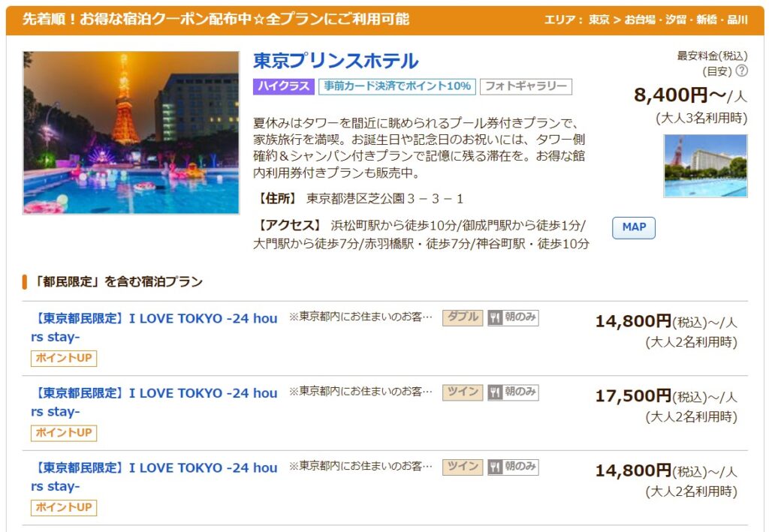
Task: Open the small daytime pool thumbnail
Action: (x=706, y=166)
